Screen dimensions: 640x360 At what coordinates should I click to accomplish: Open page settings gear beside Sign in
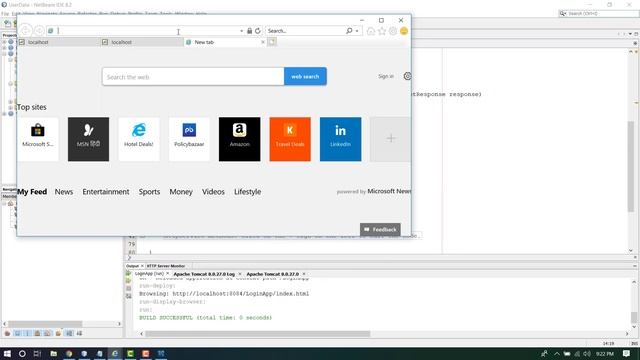coord(407,76)
